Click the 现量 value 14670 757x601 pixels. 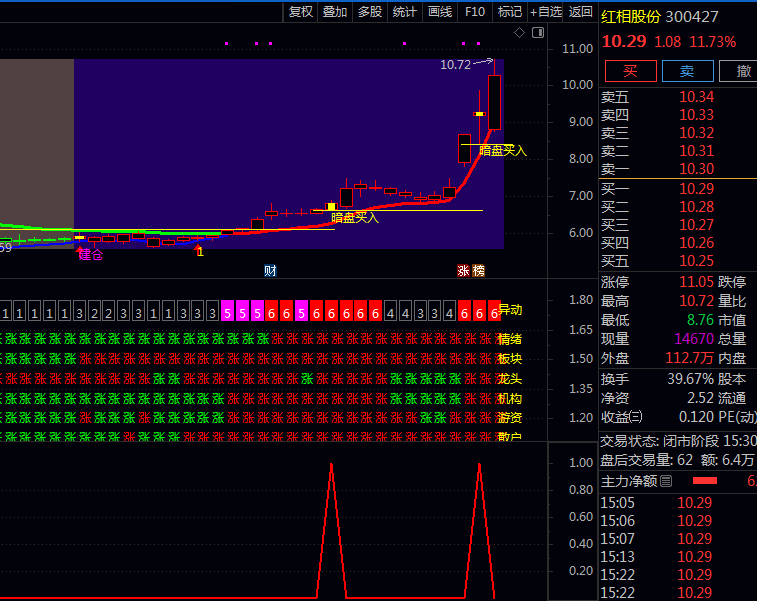(694, 339)
